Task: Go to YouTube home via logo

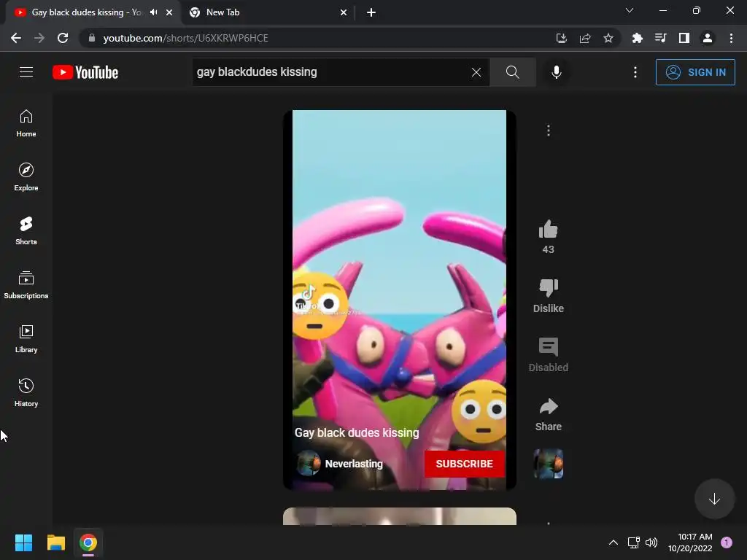Action: tap(85, 72)
